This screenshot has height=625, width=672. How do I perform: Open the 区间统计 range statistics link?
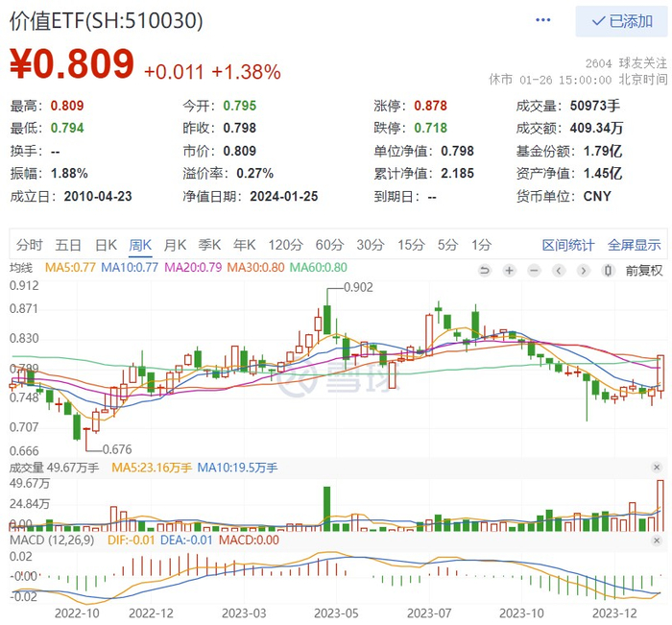pyautogui.click(x=568, y=245)
